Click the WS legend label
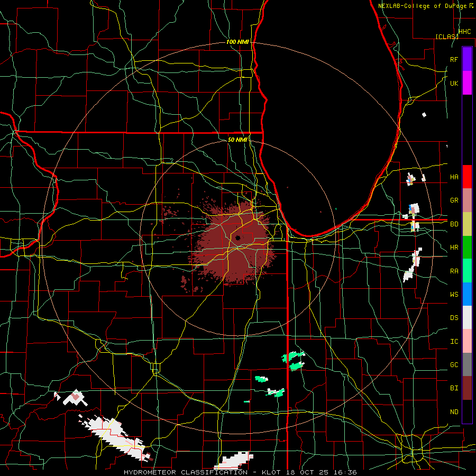 point(454,294)
